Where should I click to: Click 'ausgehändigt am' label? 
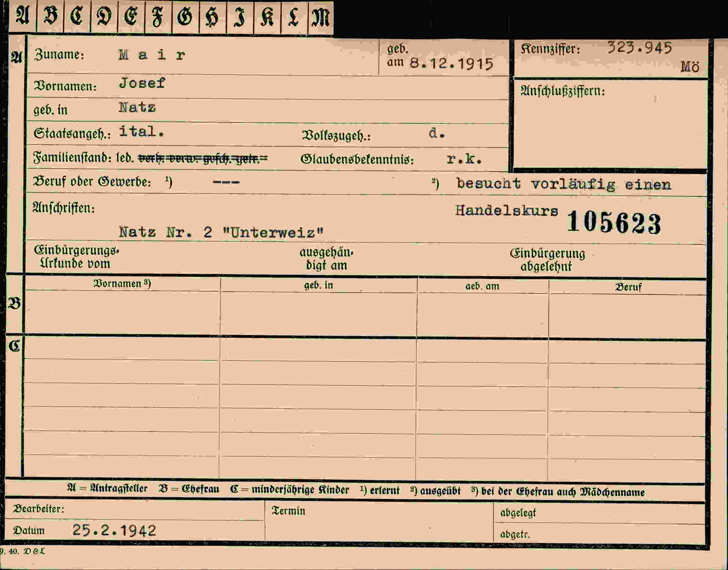326,259
